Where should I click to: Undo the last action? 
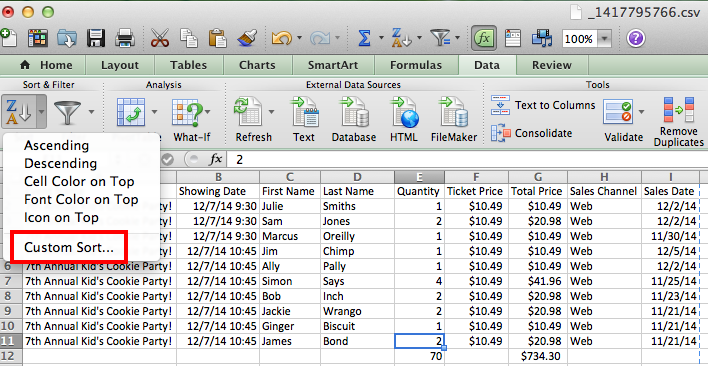pyautogui.click(x=282, y=39)
